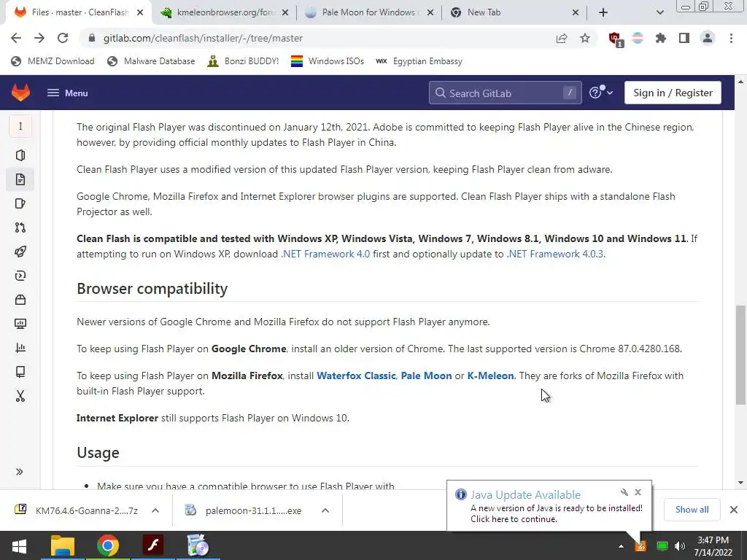Click the Search GitLab field

505,93
